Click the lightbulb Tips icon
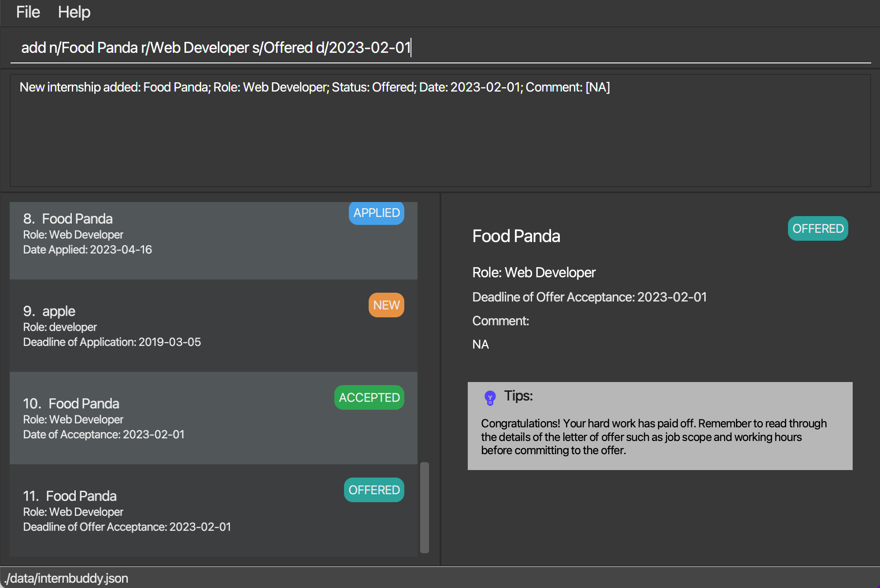Image resolution: width=880 pixels, height=588 pixels. click(x=490, y=398)
